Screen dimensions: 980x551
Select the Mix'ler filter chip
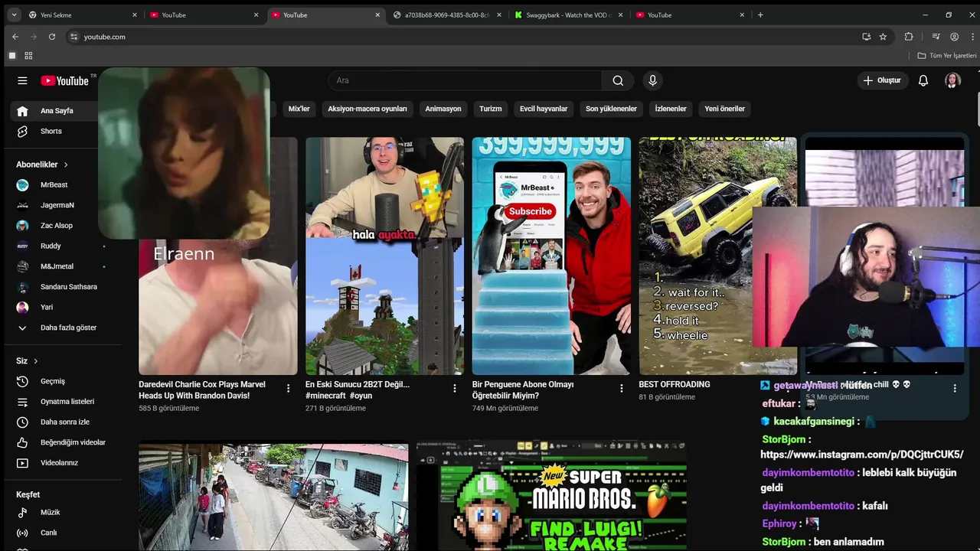tap(299, 109)
